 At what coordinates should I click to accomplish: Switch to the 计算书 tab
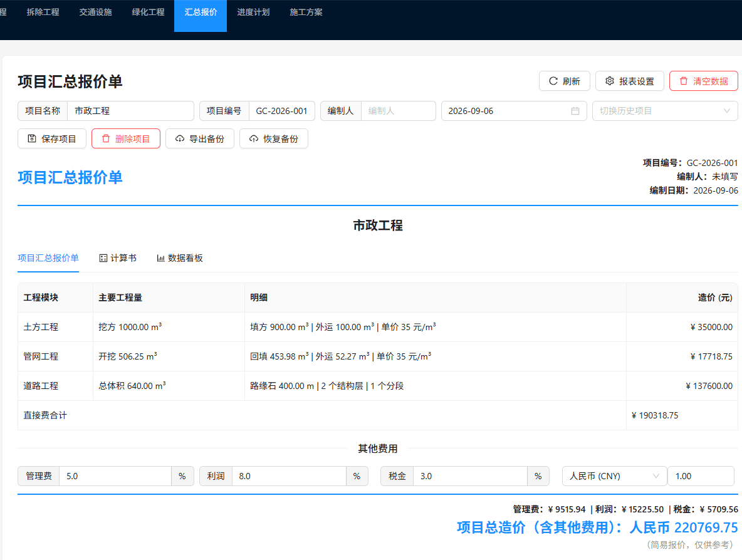(118, 258)
